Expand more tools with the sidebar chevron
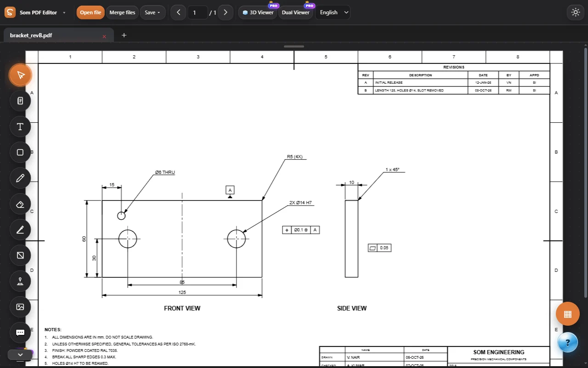Viewport: 588px width, 368px height. (x=20, y=355)
